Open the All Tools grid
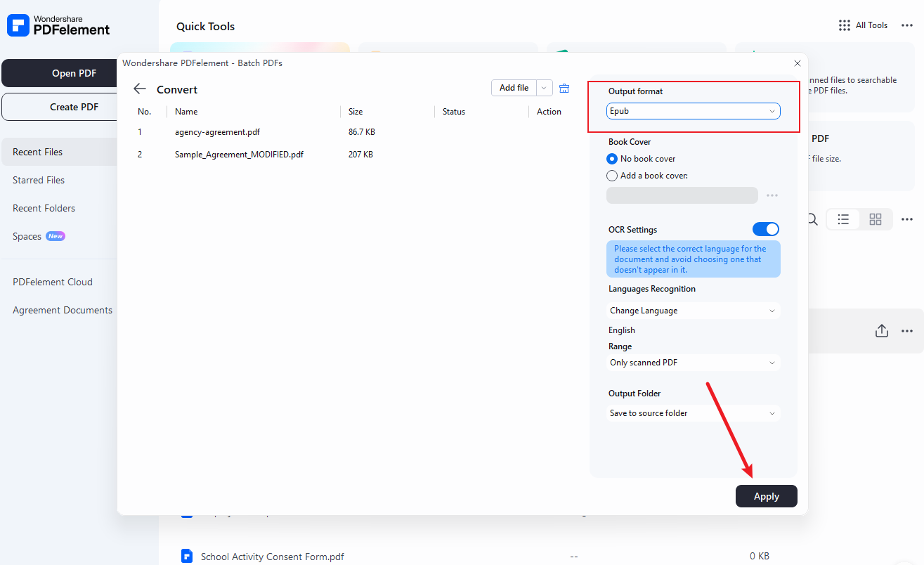Screen dimensions: 924x565 [x=863, y=25]
